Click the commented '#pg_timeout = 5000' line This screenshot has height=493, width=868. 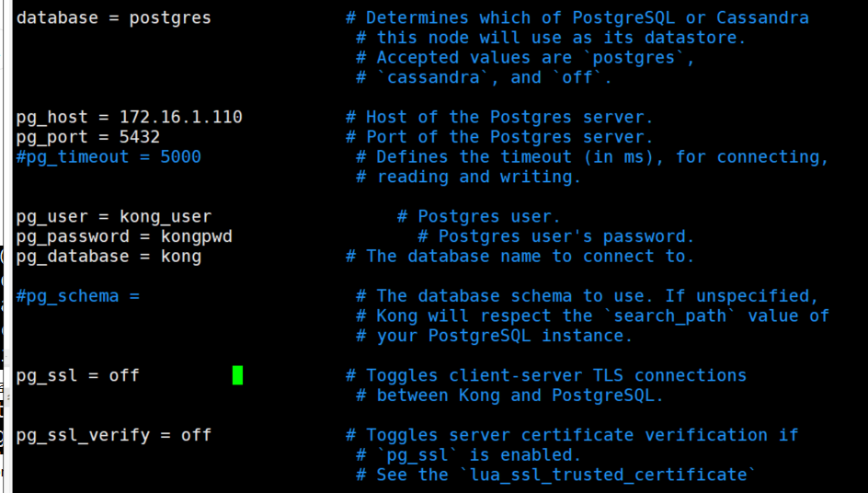[x=108, y=156]
